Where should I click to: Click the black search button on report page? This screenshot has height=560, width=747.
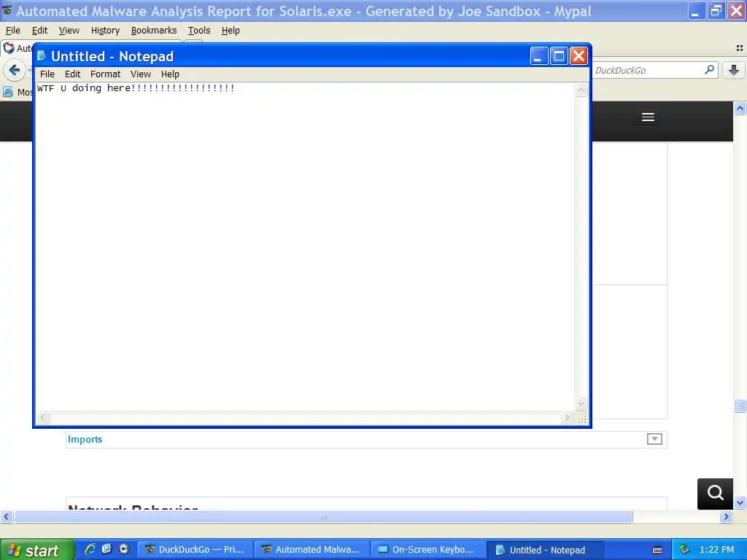(x=715, y=494)
